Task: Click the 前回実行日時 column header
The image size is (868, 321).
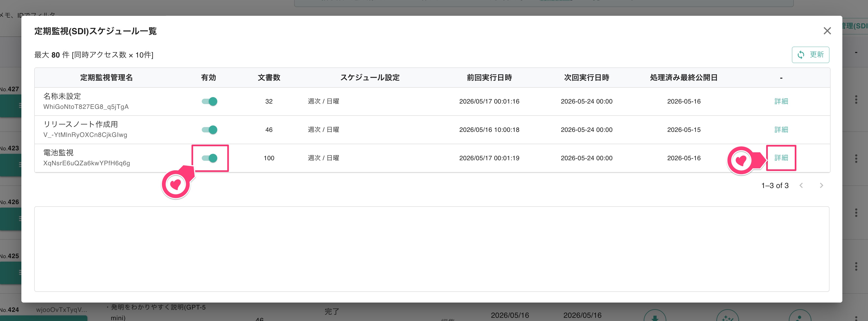Action: point(489,78)
